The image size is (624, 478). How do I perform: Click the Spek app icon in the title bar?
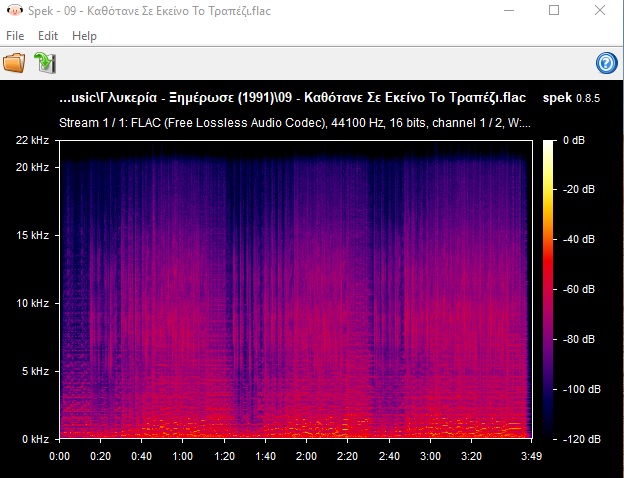(x=14, y=10)
